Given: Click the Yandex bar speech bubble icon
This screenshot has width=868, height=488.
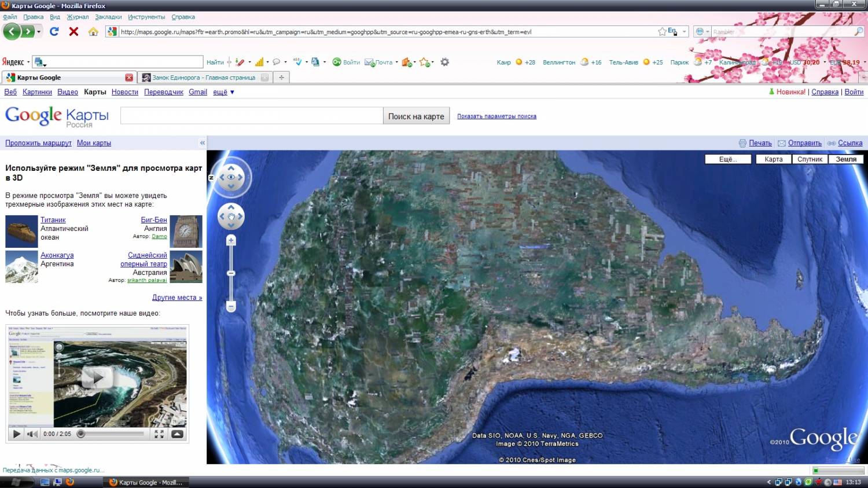Looking at the screenshot, I should [x=277, y=62].
